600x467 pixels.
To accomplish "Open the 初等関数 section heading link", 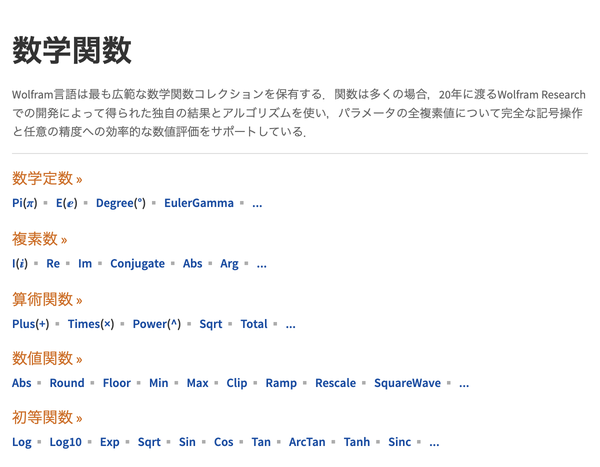I will tap(47, 417).
